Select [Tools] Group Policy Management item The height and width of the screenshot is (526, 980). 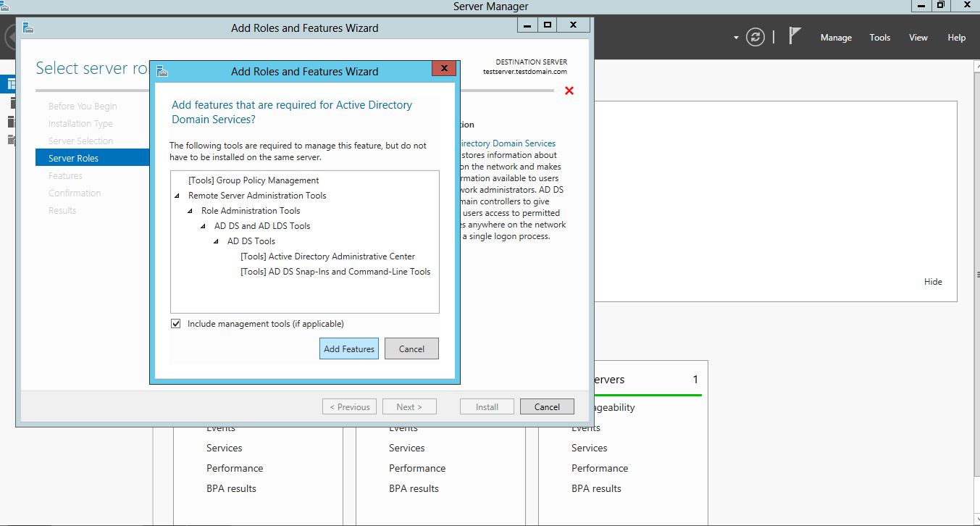pyautogui.click(x=254, y=180)
